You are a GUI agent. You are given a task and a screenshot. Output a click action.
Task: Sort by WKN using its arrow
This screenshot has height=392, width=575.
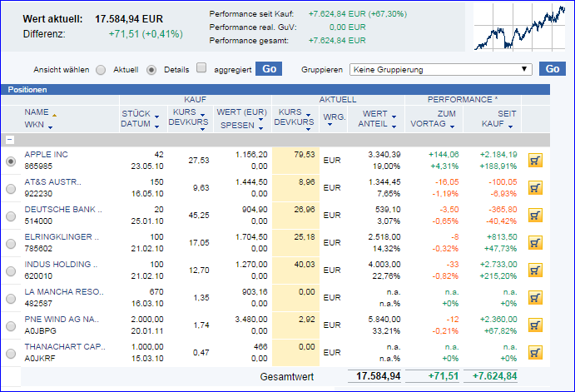50,127
